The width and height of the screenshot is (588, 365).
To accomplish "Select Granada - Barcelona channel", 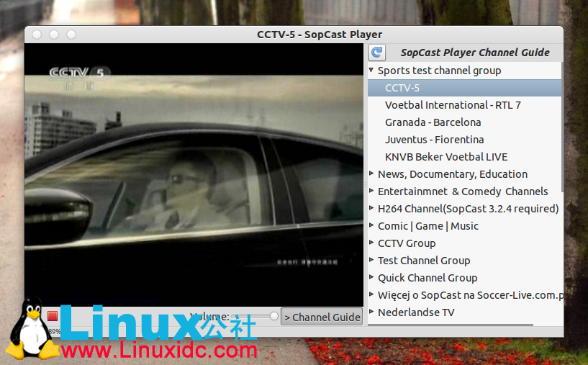I will [x=433, y=122].
